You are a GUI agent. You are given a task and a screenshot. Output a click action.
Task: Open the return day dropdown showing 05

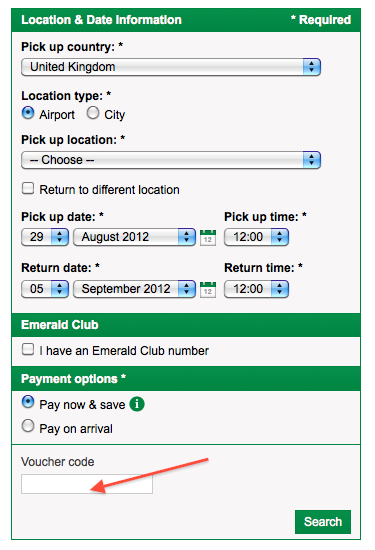45,289
